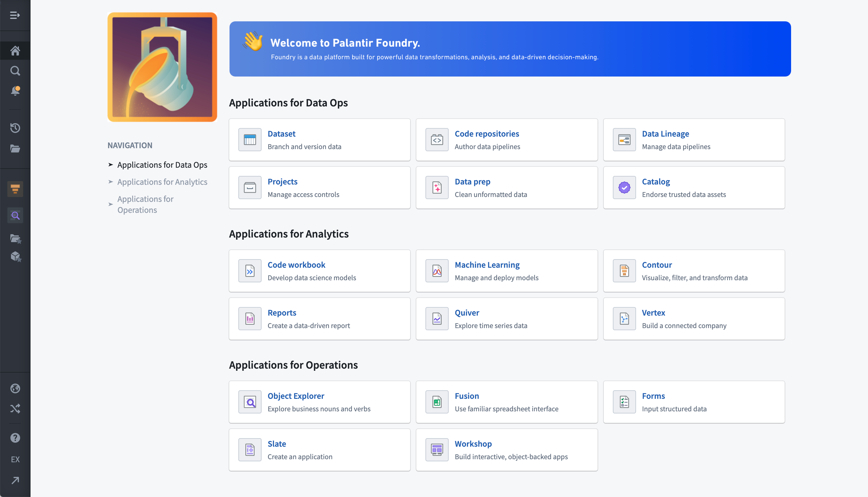Click the Foundry ladle logo image

(162, 67)
